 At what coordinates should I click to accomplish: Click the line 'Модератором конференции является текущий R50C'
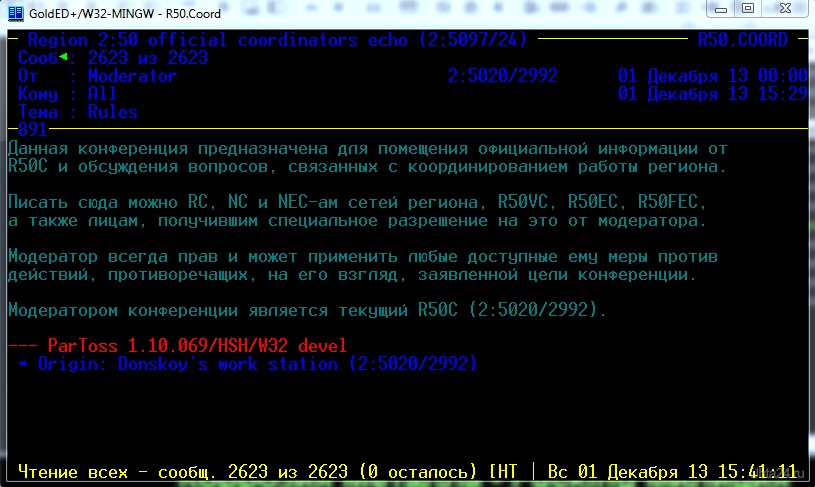click(x=307, y=310)
